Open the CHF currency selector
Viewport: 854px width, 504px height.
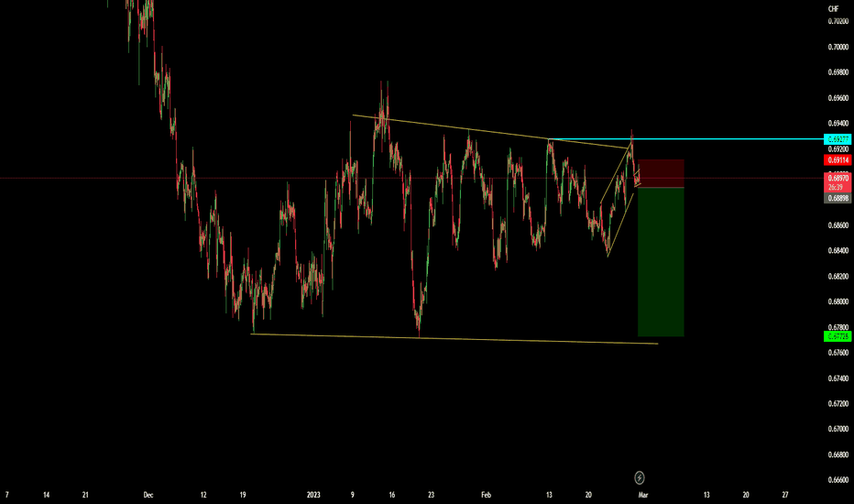click(x=833, y=9)
